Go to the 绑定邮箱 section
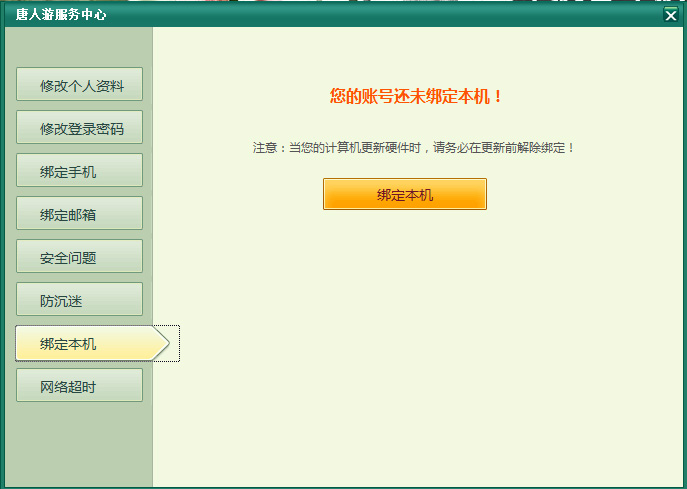This screenshot has height=489, width=687. [x=80, y=214]
